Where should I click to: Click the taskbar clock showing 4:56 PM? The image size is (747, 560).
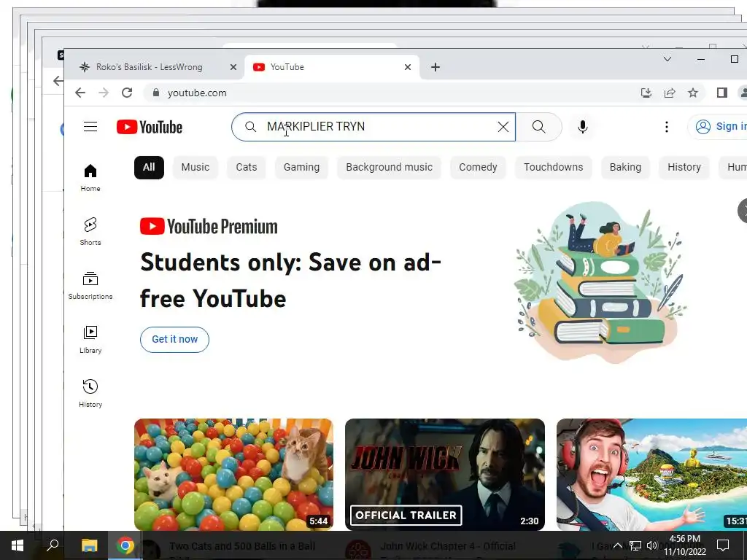[685, 545]
